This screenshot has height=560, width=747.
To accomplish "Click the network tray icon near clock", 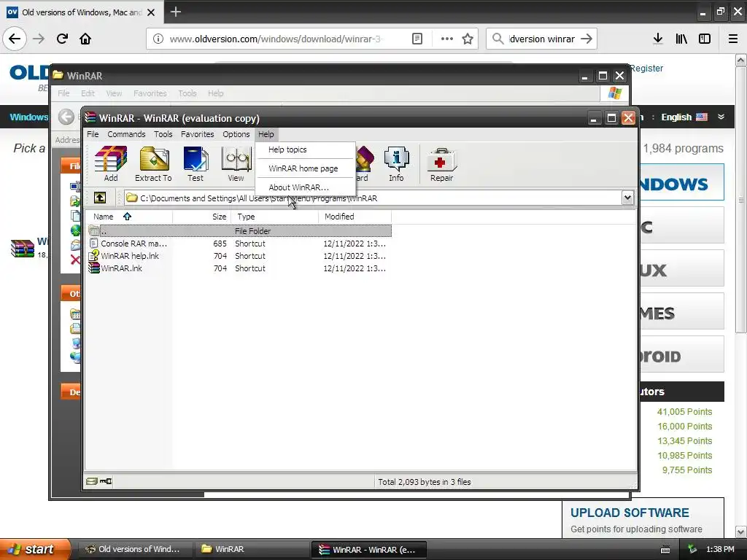I will (692, 549).
